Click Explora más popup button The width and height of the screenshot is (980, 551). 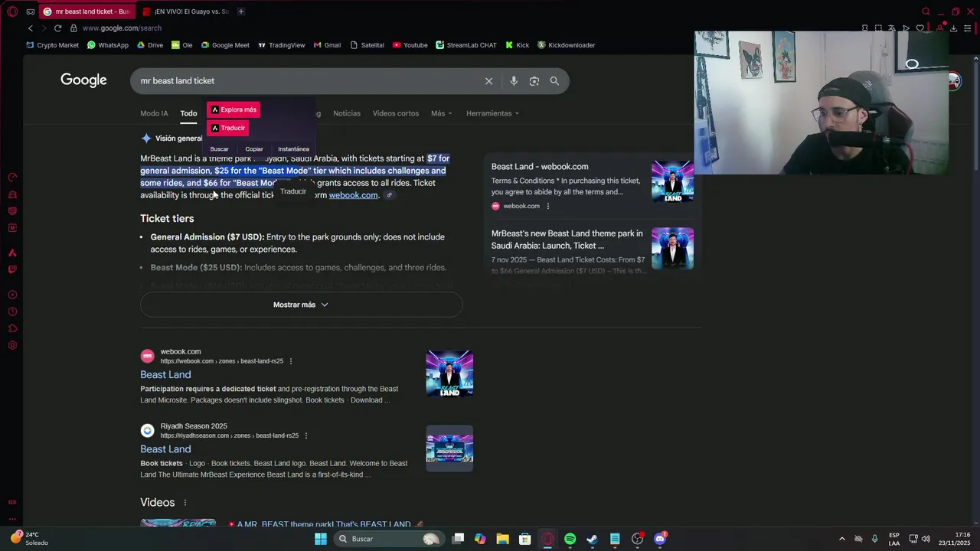point(234,109)
